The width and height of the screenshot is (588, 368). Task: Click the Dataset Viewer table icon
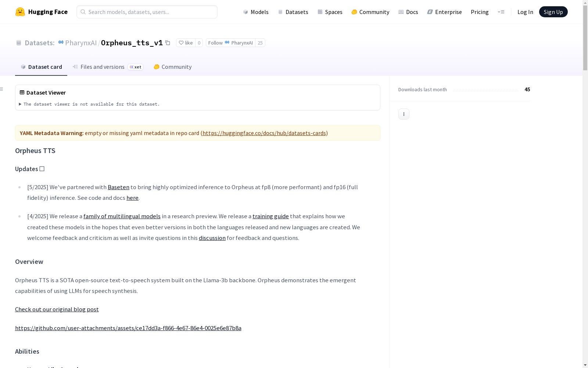[22, 93]
